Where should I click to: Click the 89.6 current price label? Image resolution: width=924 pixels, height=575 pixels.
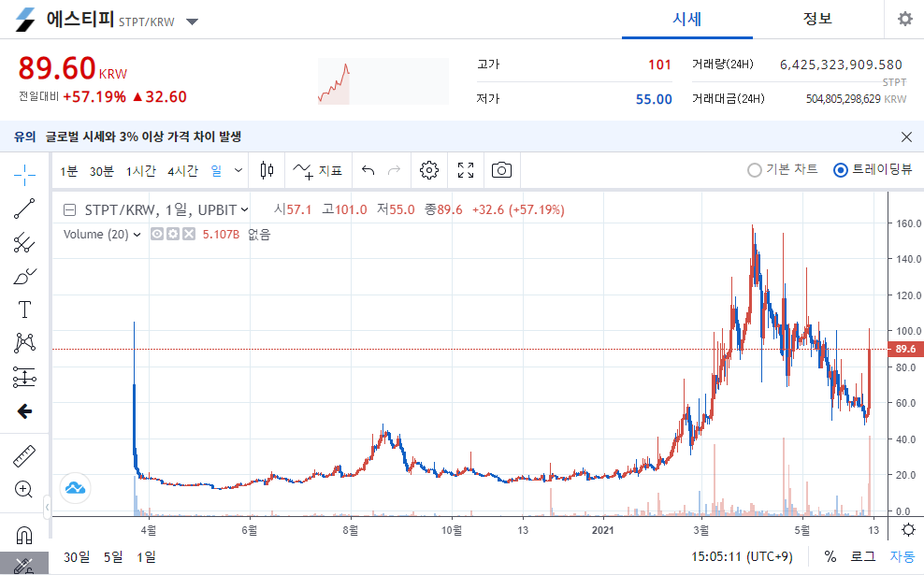point(905,349)
